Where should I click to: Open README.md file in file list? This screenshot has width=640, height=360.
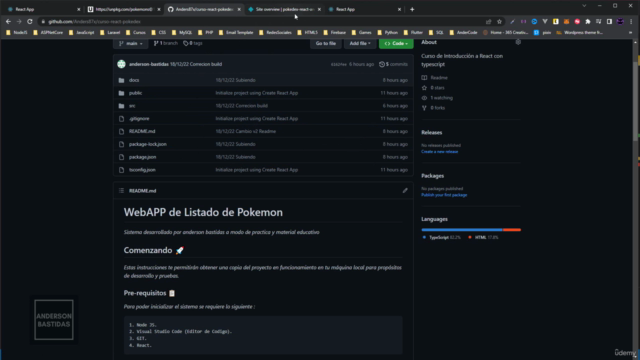[142, 131]
